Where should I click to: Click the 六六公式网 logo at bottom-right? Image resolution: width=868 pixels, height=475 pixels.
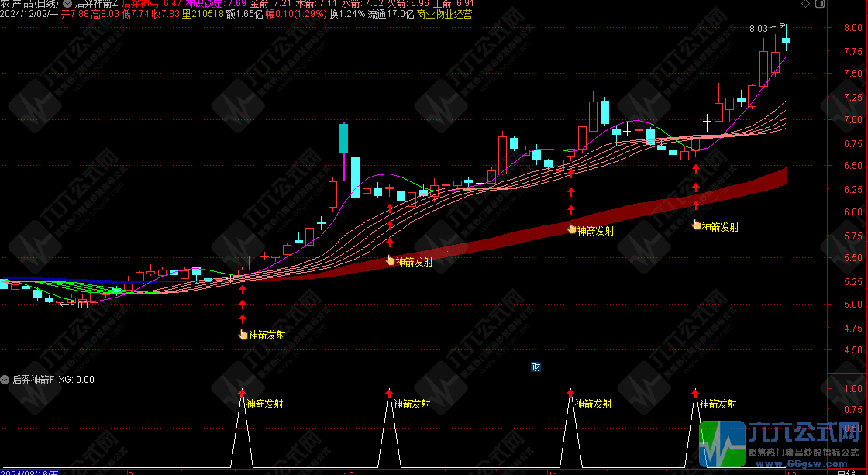[x=781, y=440]
